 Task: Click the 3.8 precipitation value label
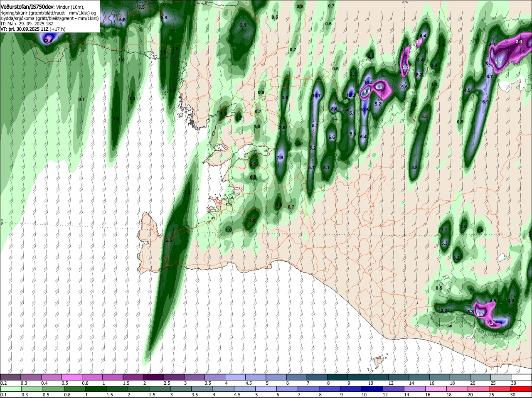(414, 167)
